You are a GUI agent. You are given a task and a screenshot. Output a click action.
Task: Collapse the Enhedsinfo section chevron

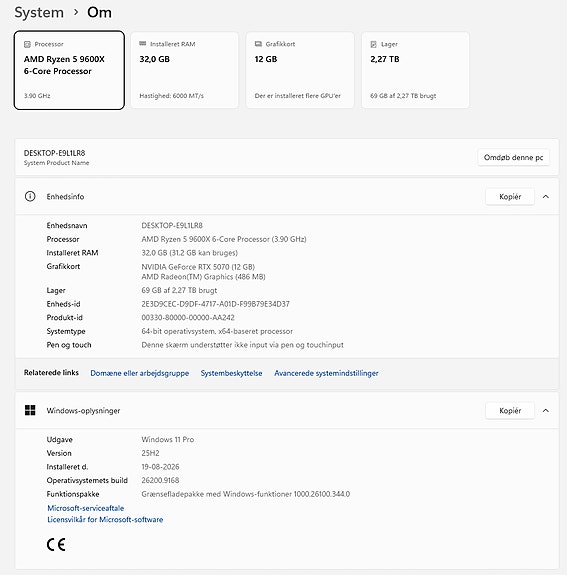[546, 197]
